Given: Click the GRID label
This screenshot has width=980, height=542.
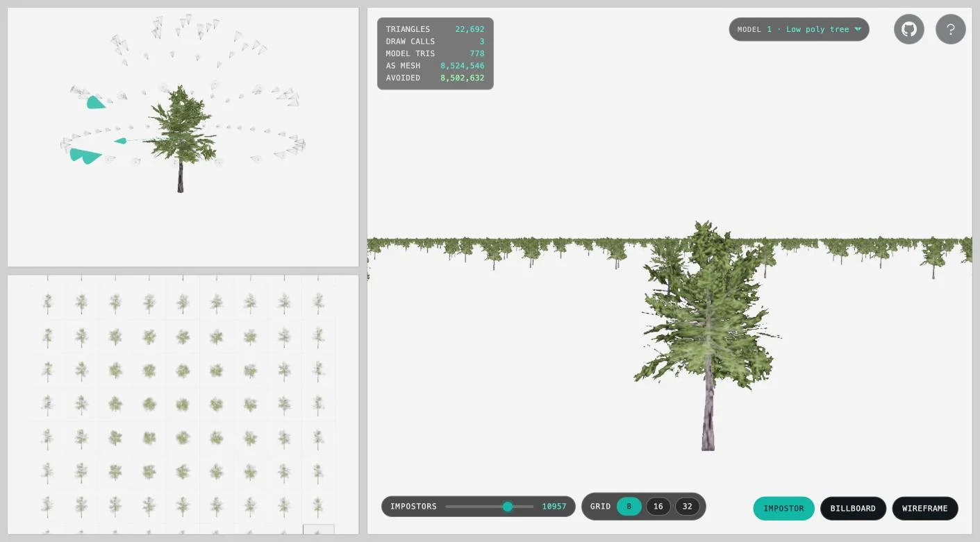Looking at the screenshot, I should point(600,507).
